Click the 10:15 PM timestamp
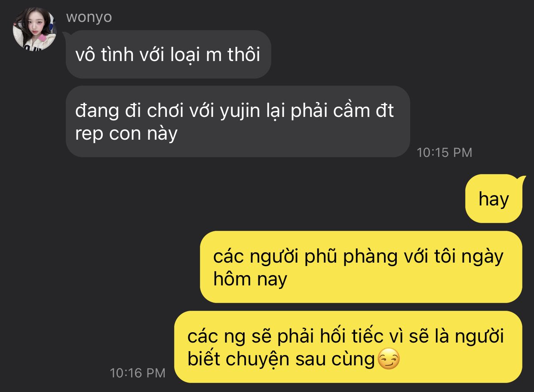Screen dimensions: 534x392 pos(445,152)
